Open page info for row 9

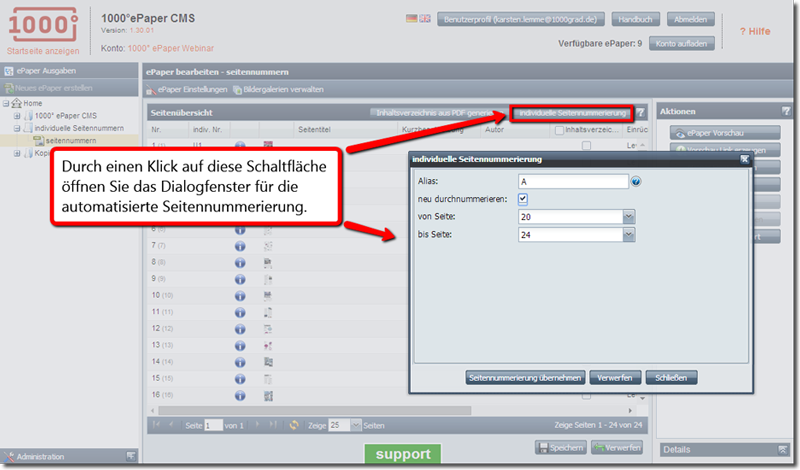240,279
